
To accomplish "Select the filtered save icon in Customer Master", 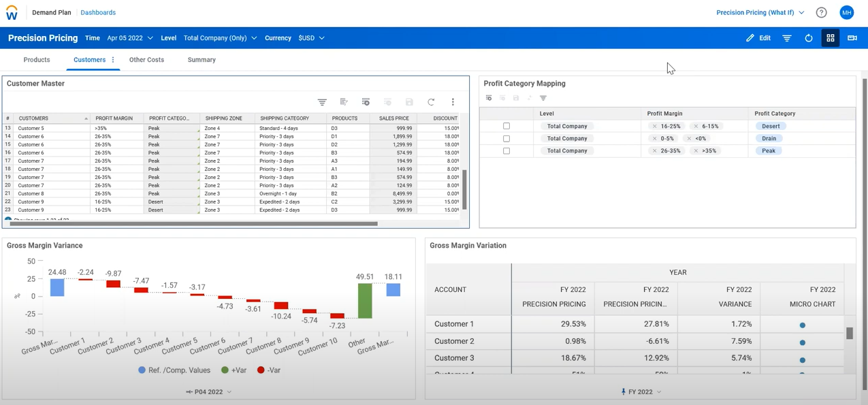I will click(x=344, y=101).
